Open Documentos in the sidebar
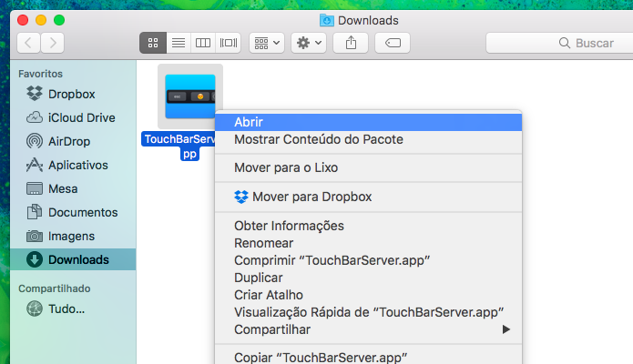The image size is (633, 364). click(73, 212)
